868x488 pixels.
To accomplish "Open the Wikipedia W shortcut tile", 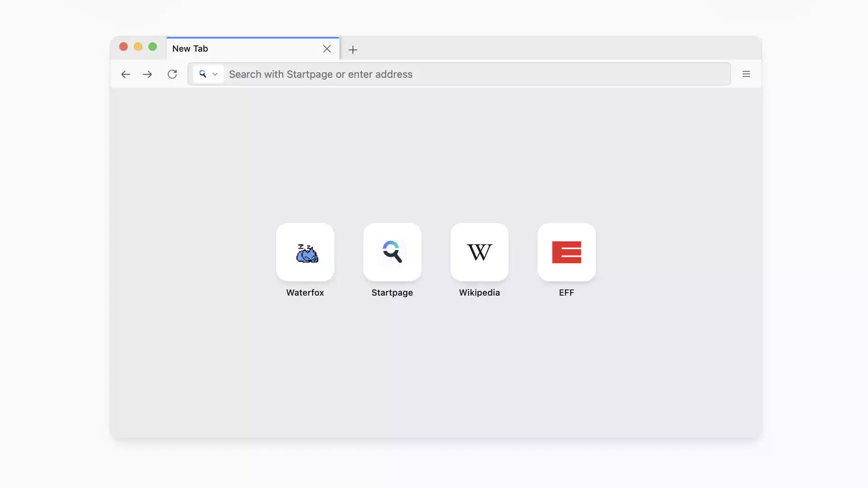I will point(479,252).
